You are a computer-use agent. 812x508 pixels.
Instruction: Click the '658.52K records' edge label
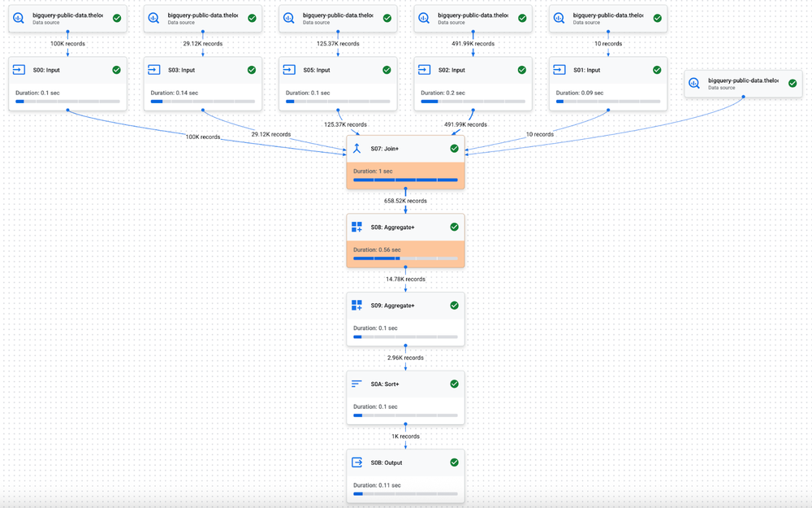click(x=405, y=201)
